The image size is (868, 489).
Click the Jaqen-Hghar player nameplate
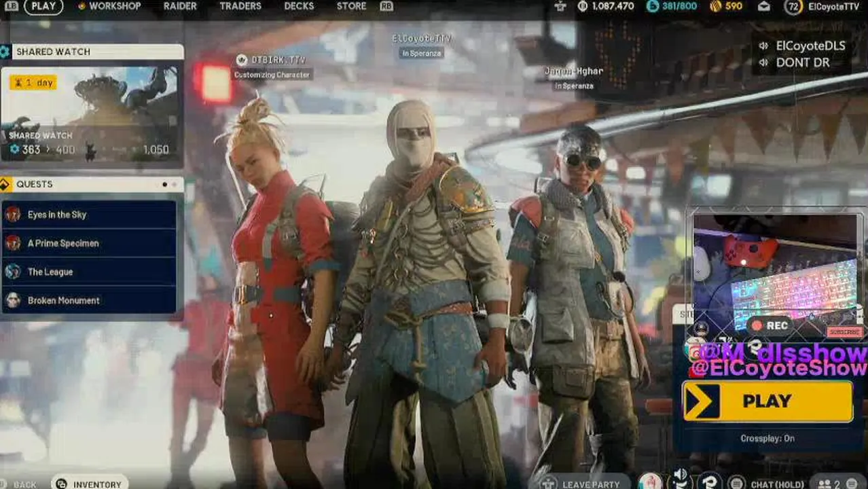[574, 71]
